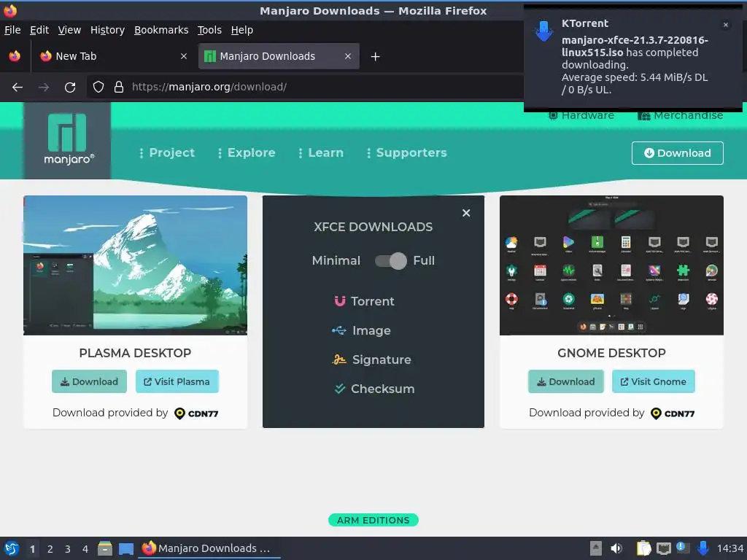Open the File menu
The width and height of the screenshot is (747, 560).
pos(12,30)
